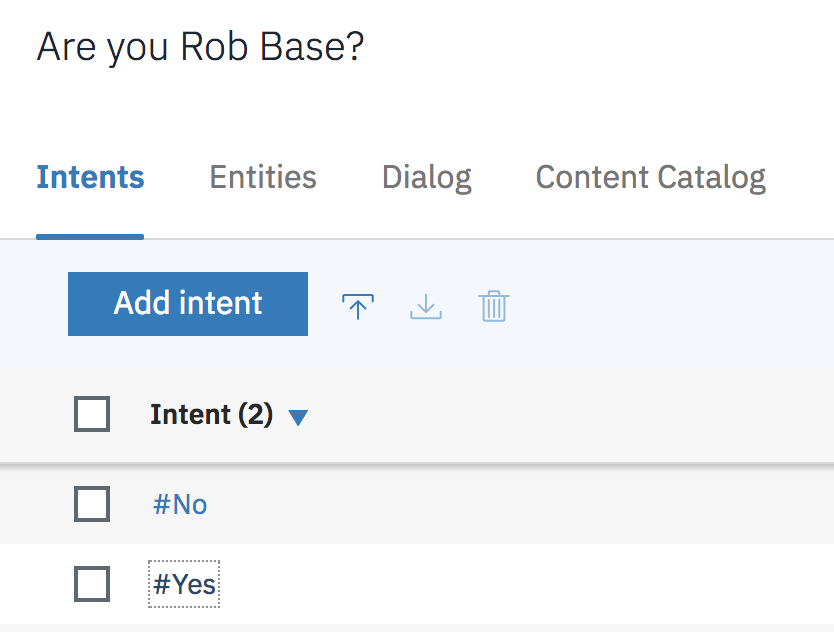This screenshot has width=834, height=632.
Task: Open the Entities tab
Action: click(x=263, y=178)
